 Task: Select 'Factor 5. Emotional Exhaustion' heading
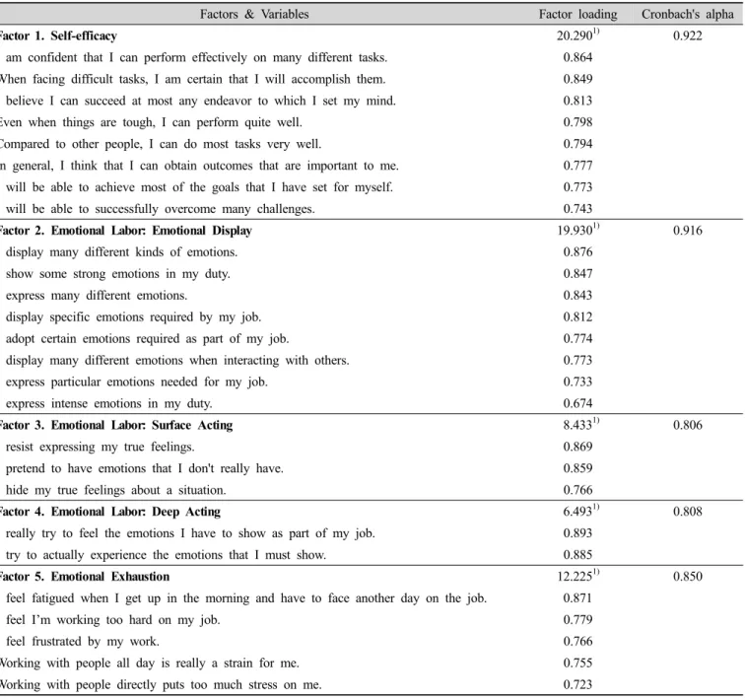coord(85,577)
